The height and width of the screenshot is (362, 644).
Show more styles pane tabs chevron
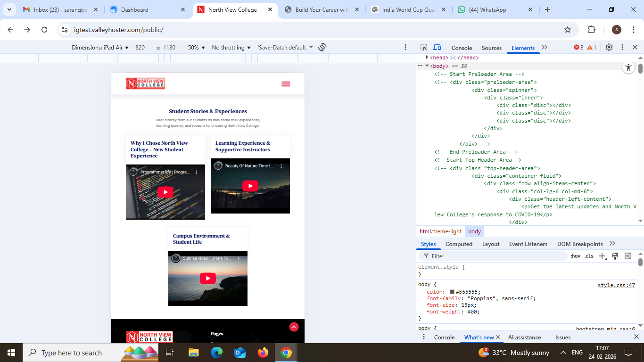tap(612, 244)
